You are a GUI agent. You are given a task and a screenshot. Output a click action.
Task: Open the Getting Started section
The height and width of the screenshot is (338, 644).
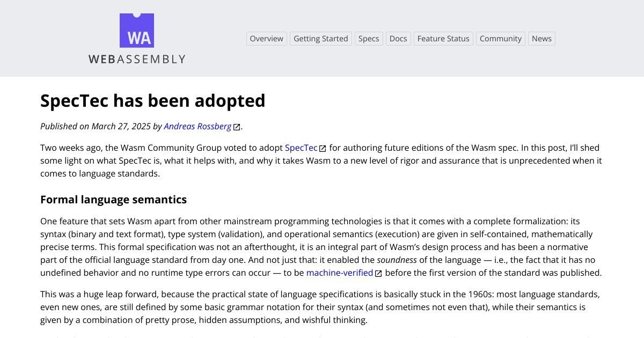(320, 38)
